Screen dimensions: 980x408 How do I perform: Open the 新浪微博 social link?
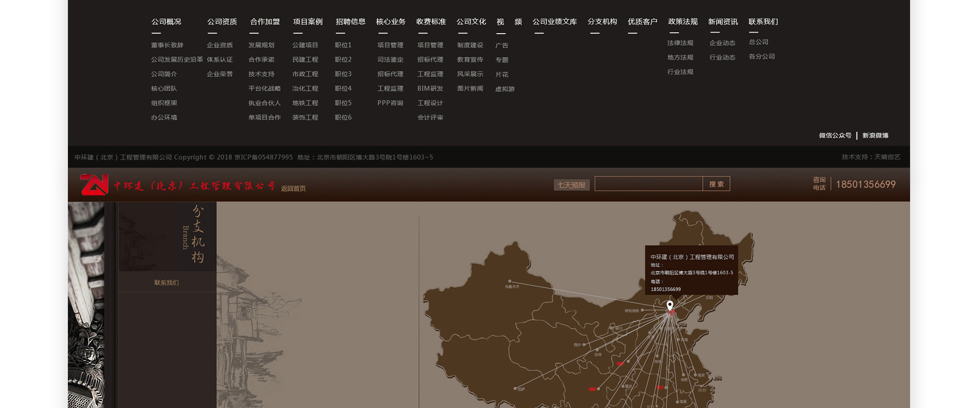(875, 136)
